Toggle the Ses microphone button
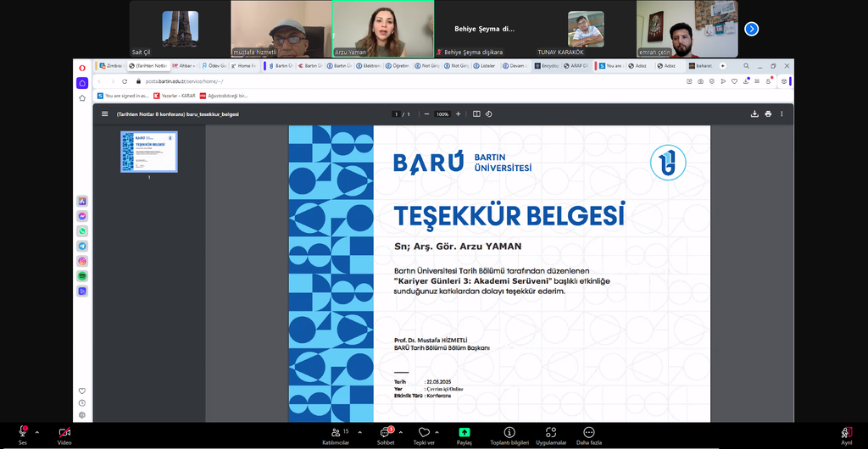The width and height of the screenshot is (868, 449). click(23, 434)
